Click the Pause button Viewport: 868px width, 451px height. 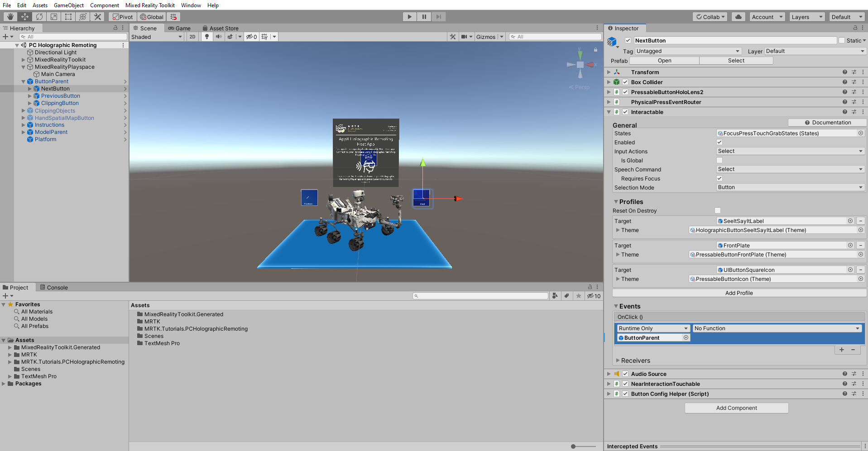point(424,17)
